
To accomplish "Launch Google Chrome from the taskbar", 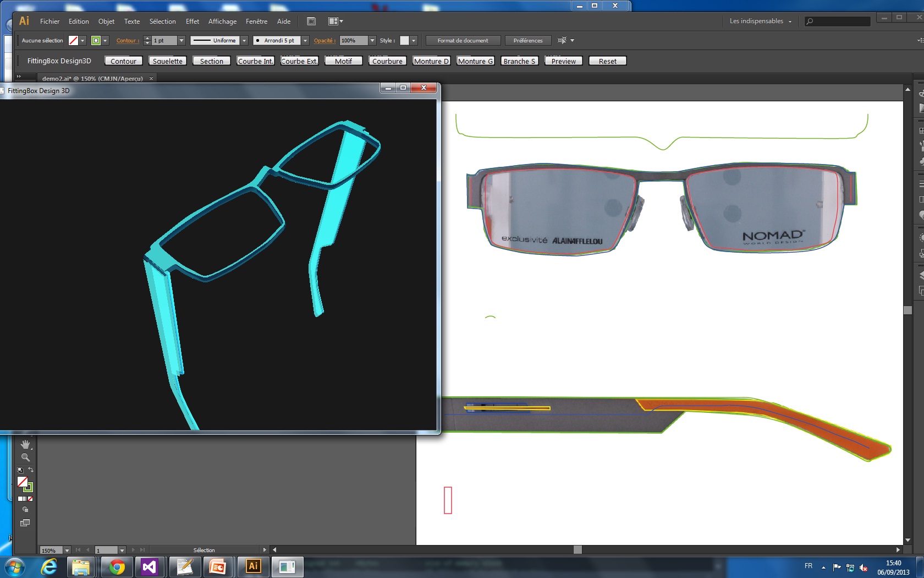I will pos(117,566).
